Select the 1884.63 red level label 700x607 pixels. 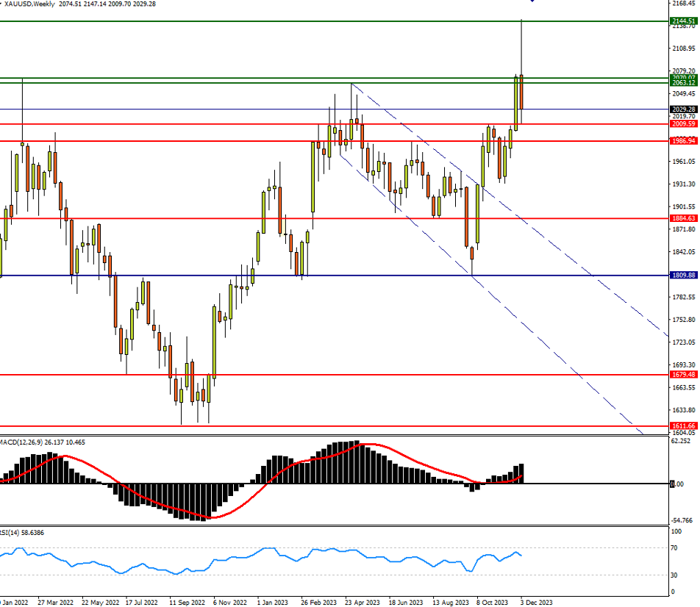(683, 218)
